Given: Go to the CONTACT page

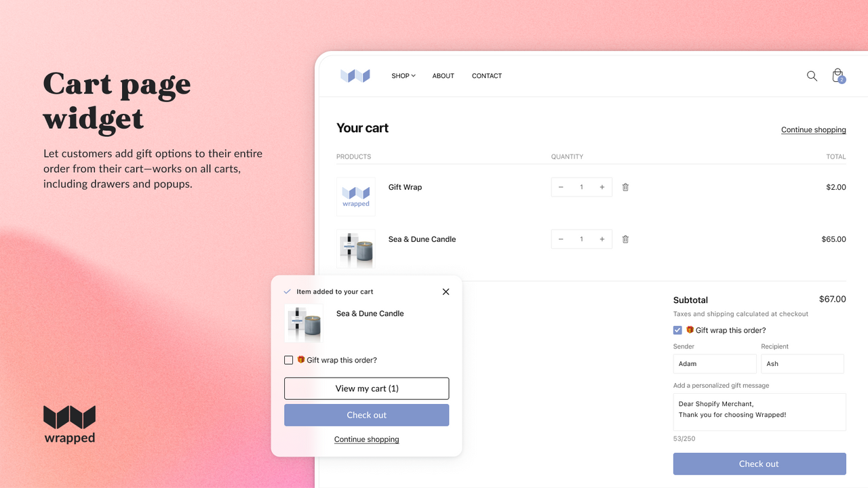Looking at the screenshot, I should point(487,76).
